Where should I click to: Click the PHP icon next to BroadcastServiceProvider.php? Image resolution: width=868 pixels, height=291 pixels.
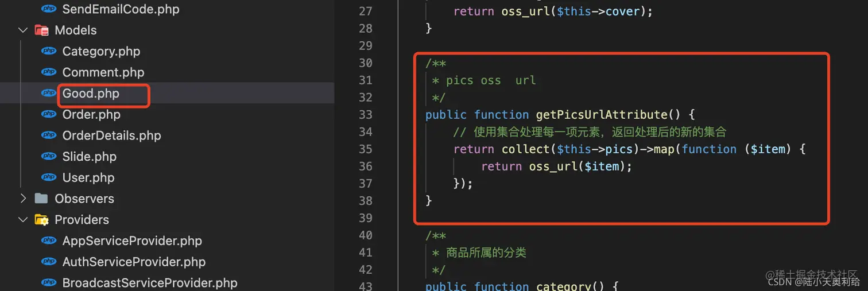point(49,283)
